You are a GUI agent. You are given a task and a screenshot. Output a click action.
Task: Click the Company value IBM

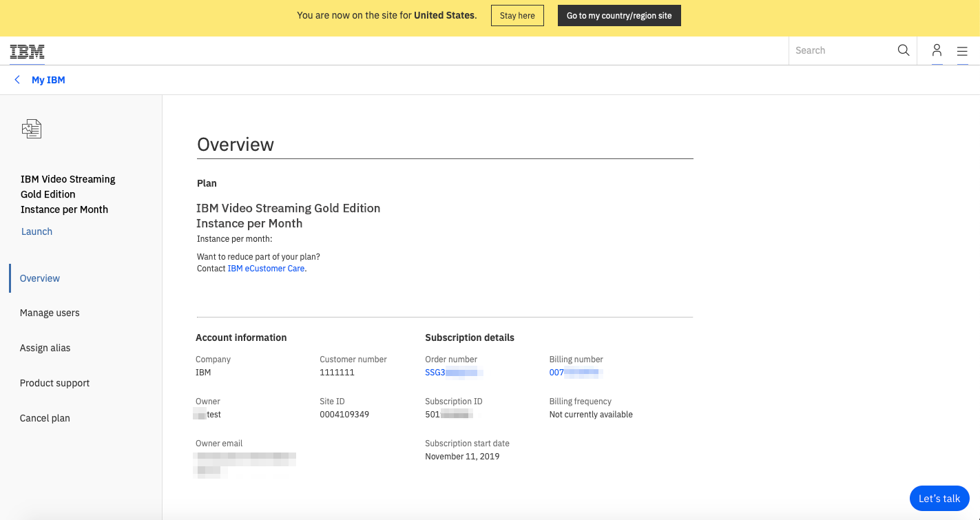click(203, 373)
